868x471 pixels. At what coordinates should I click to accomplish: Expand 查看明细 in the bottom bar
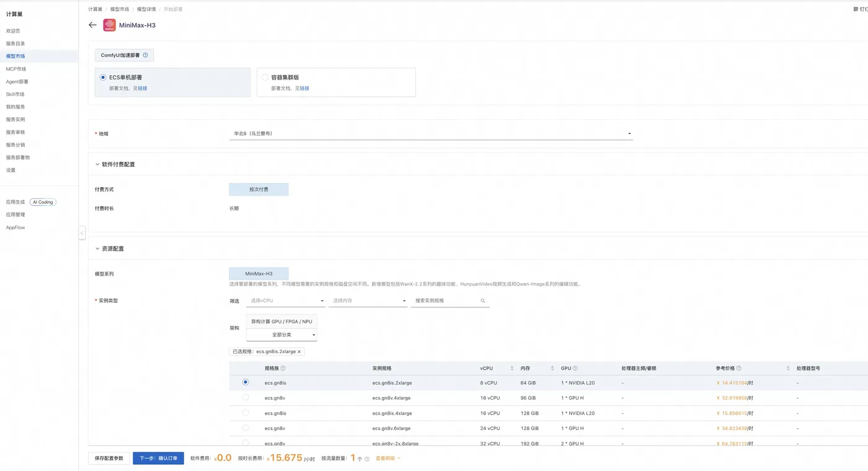click(388, 459)
